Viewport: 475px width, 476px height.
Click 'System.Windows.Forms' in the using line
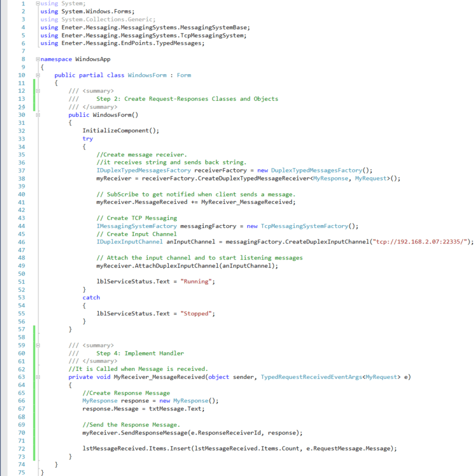point(96,12)
